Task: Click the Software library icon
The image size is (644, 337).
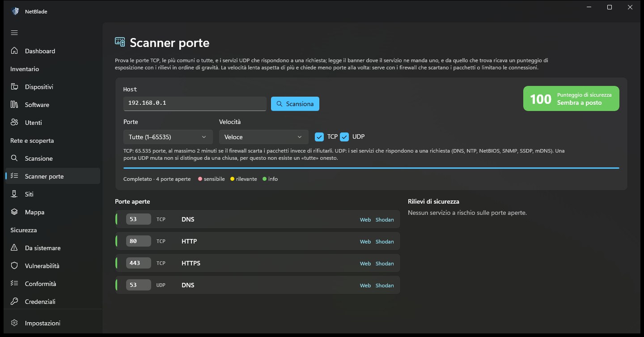Action: [x=14, y=105]
